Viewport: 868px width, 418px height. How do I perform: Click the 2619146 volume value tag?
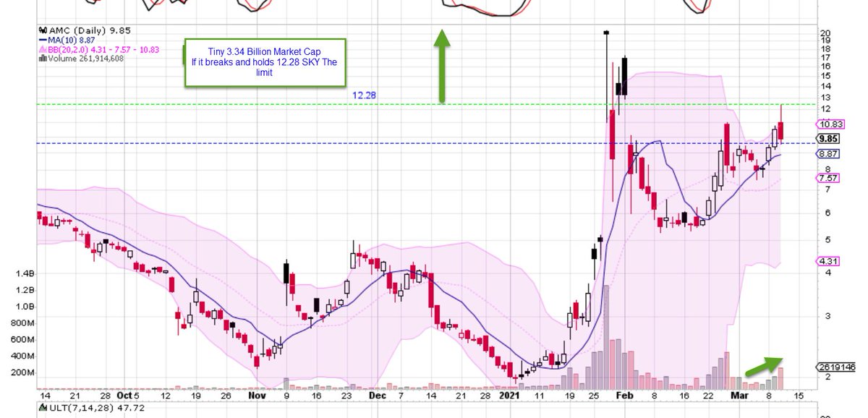[834, 367]
